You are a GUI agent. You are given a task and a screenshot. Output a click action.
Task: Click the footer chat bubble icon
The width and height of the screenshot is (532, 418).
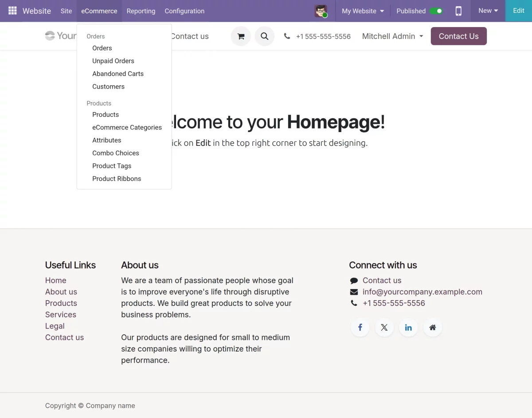click(354, 281)
